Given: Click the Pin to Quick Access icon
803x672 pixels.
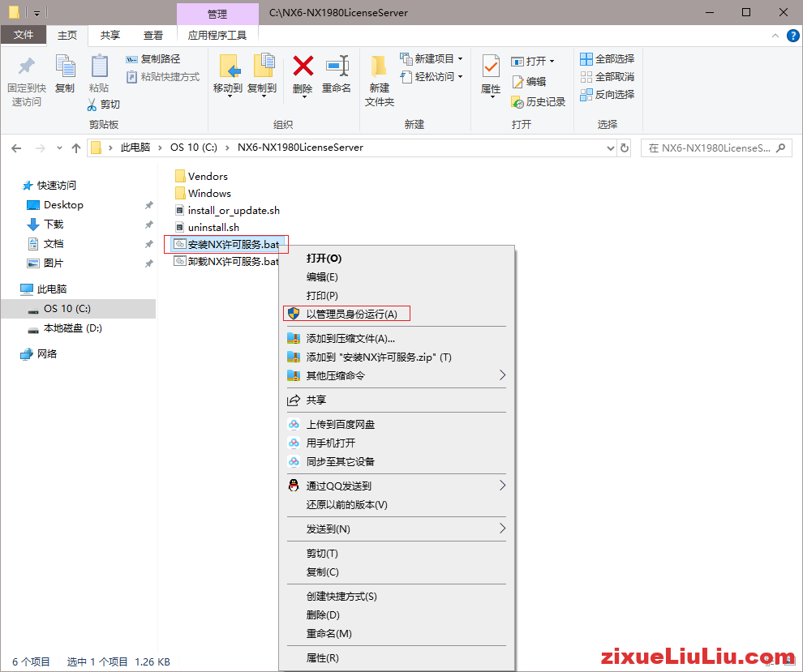Looking at the screenshot, I should 27,68.
